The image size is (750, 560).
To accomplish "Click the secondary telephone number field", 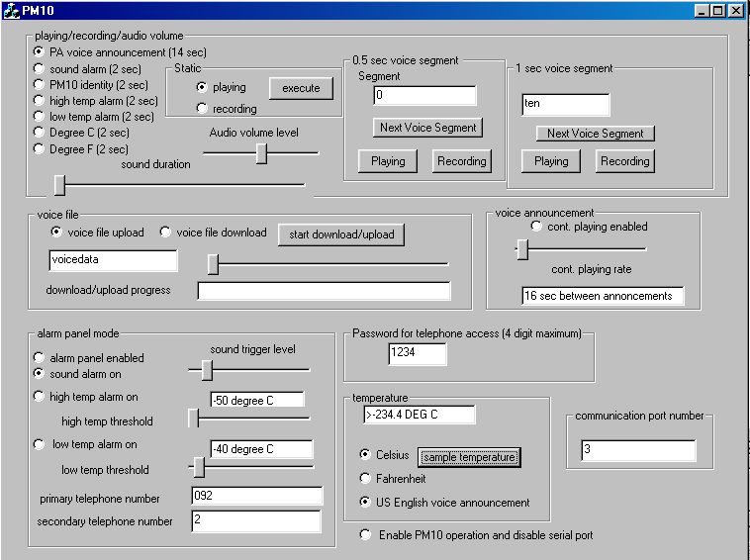I will (x=256, y=520).
